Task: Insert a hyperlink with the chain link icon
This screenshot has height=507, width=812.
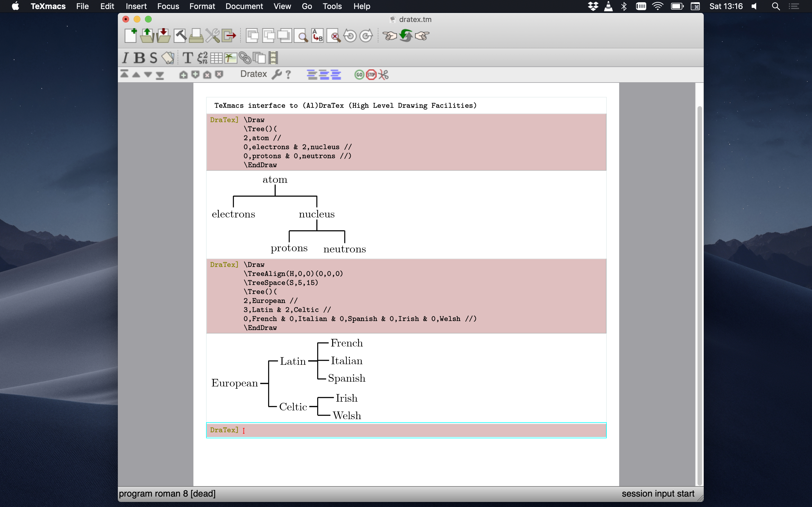Action: tap(245, 58)
